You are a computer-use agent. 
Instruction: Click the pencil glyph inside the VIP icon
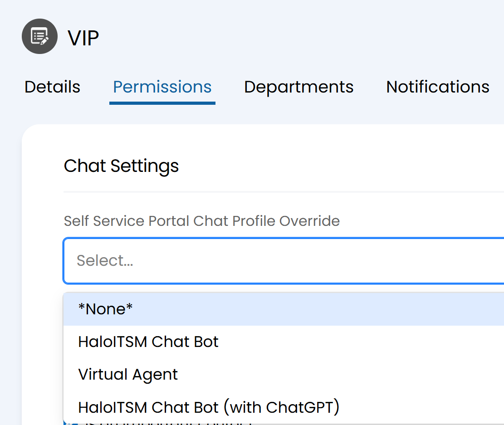(44, 40)
